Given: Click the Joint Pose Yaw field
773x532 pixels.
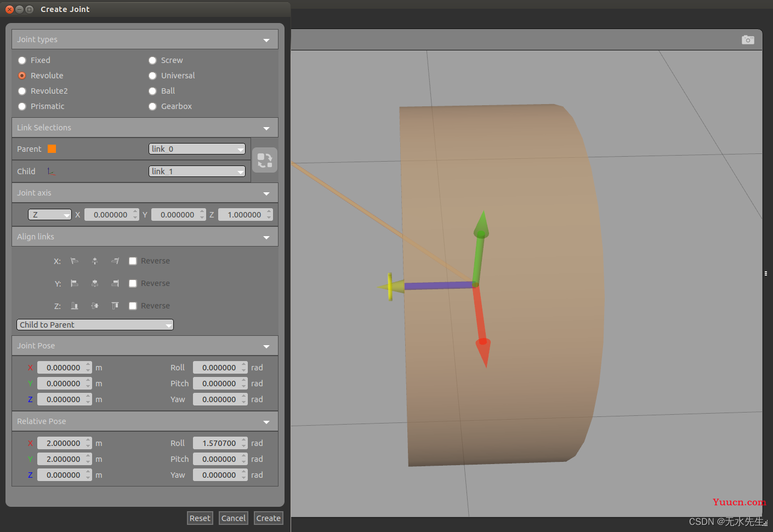Looking at the screenshot, I should click(x=220, y=399).
